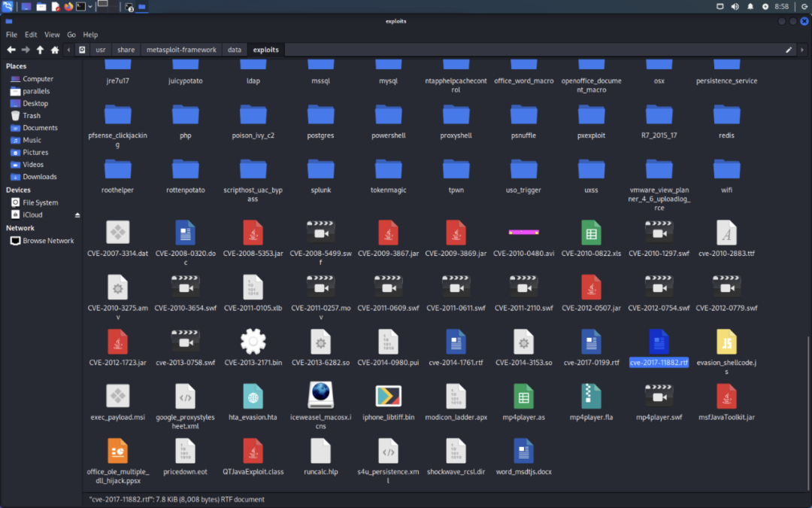
Task: Go to the home folder icon
Action: point(55,50)
